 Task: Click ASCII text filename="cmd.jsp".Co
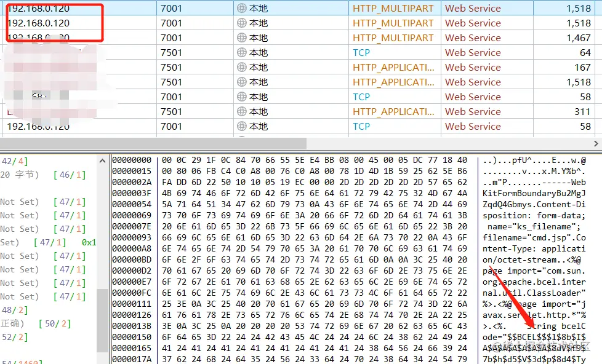pyautogui.click(x=534, y=237)
